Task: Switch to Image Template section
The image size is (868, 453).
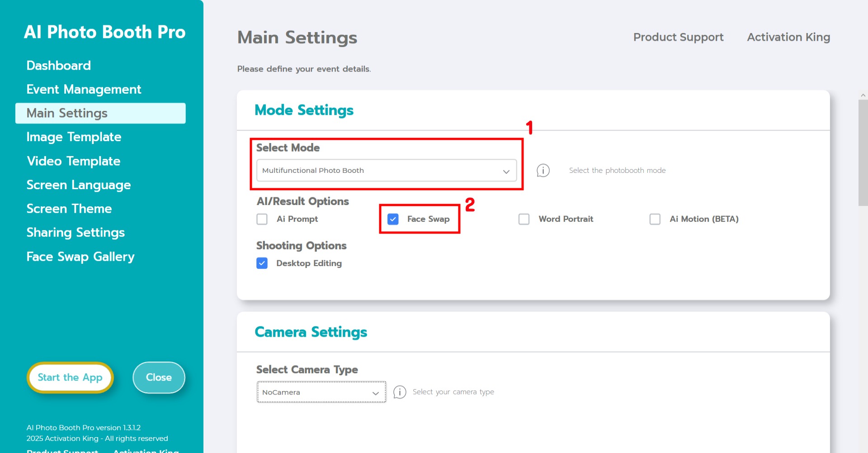Action: click(x=74, y=137)
